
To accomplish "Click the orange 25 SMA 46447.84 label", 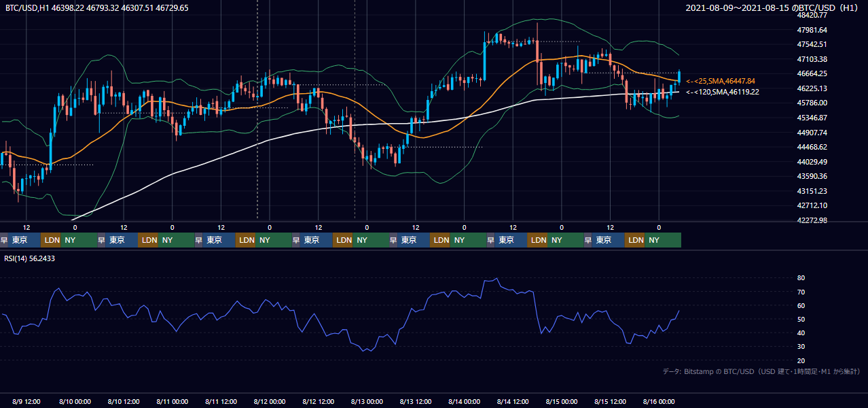I will [x=721, y=81].
